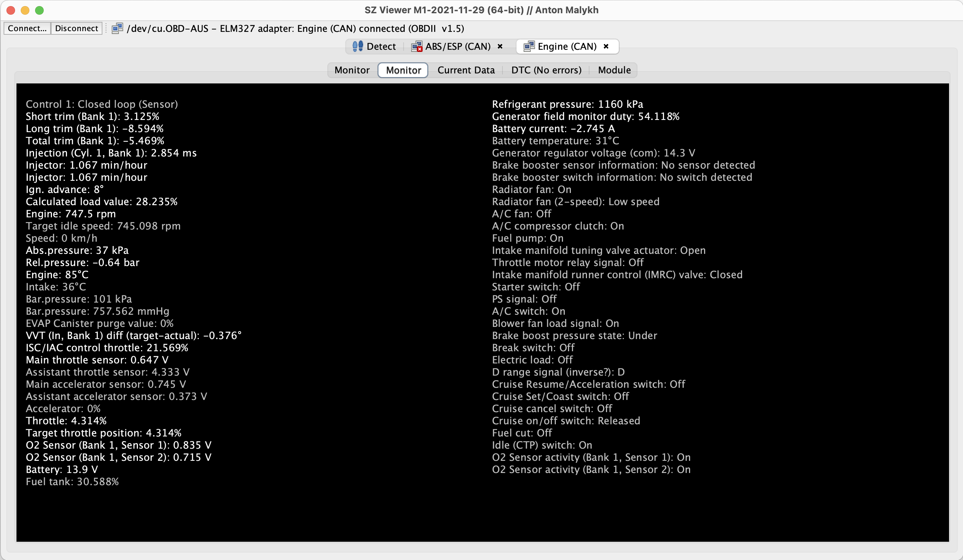
Task: Click 'ISC/IAC control throttle: 21.569%' reading
Action: 107,348
